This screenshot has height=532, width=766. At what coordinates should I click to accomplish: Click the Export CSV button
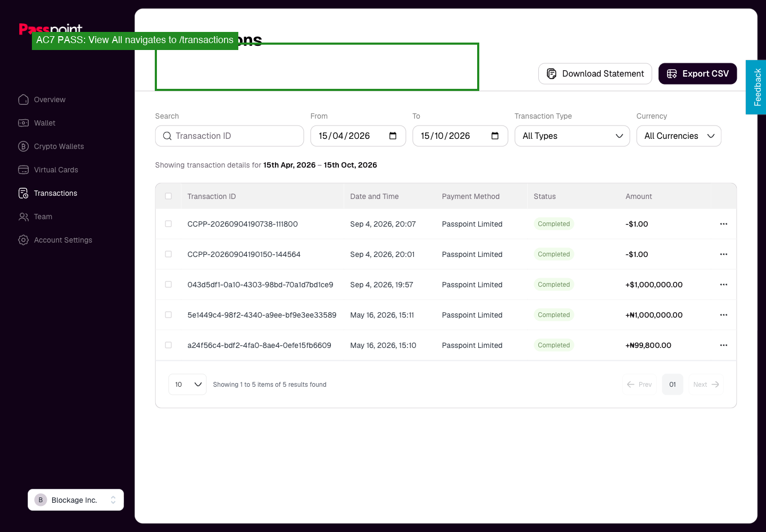point(698,73)
